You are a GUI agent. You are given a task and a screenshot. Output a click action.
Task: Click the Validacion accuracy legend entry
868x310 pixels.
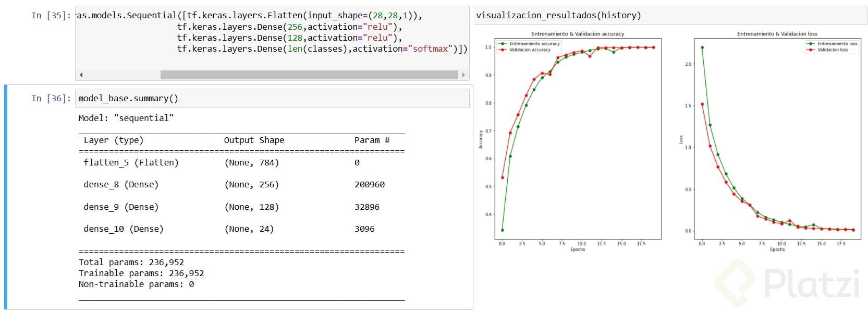[524, 50]
